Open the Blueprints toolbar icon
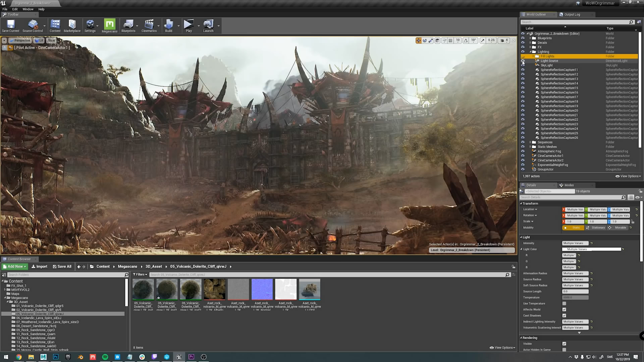Viewport: 644px width, 362px height. click(128, 24)
